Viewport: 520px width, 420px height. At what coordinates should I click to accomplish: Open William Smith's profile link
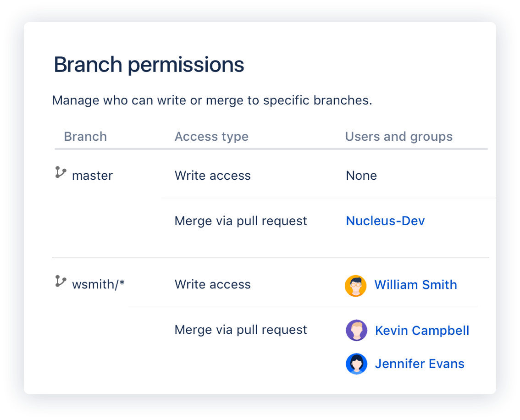tap(415, 285)
